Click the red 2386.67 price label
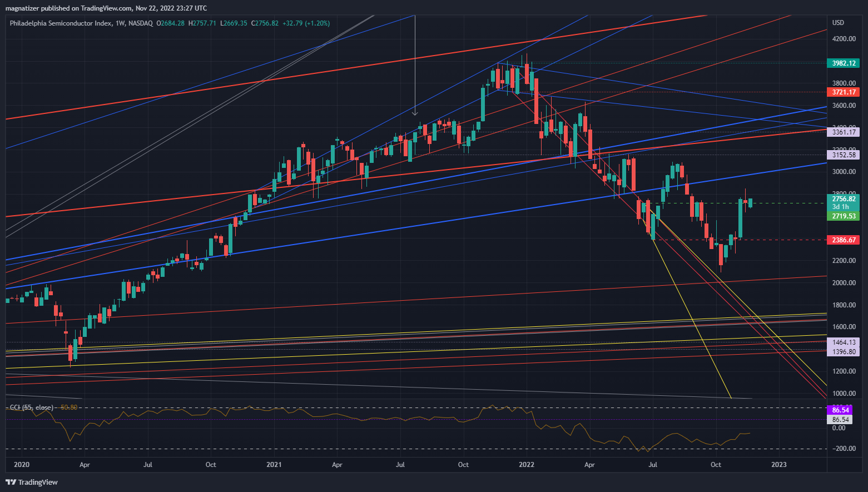The image size is (868, 492). click(843, 240)
